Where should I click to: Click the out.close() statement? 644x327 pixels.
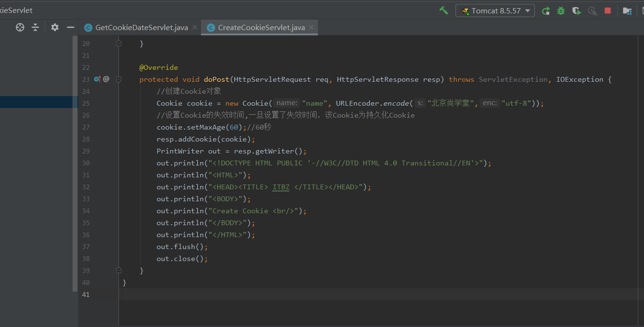[182, 259]
